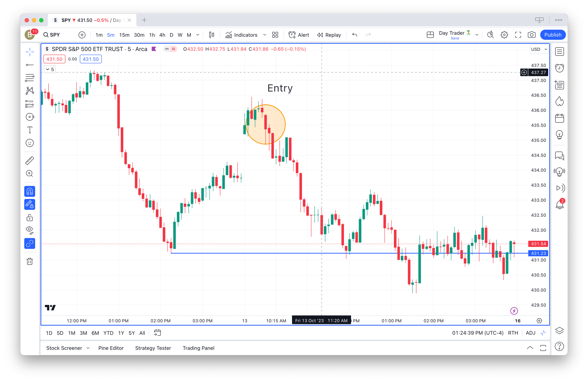The height and width of the screenshot is (382, 588).
Task: Open the Fibonacci retracement tools
Action: point(30,78)
